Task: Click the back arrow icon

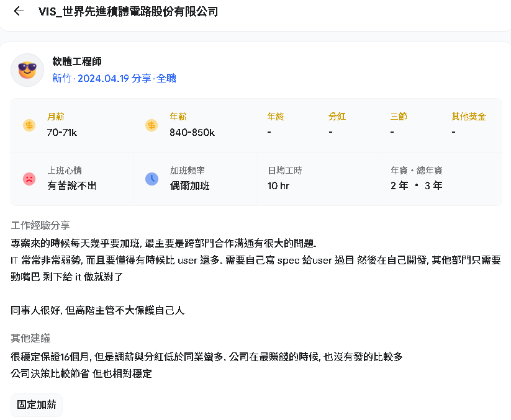Action: click(x=19, y=11)
